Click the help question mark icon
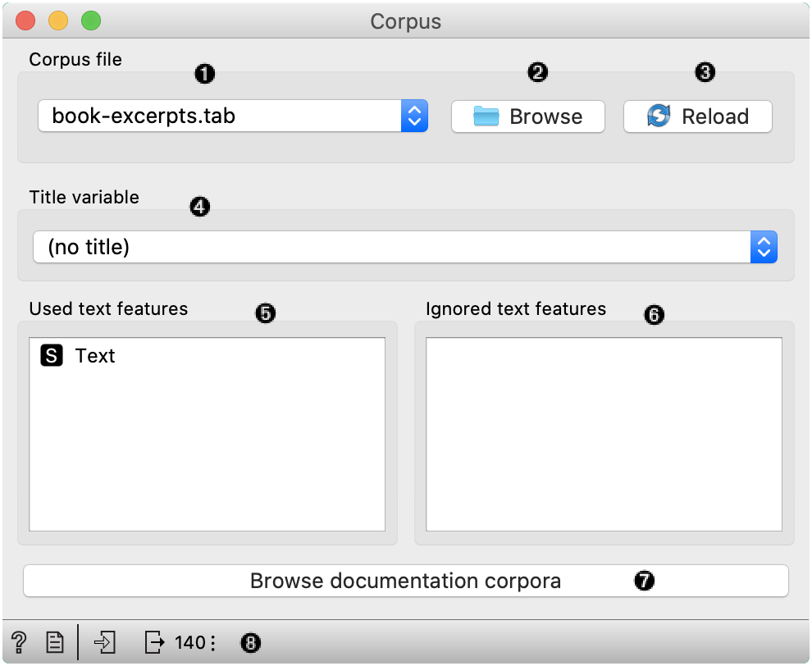This screenshot has width=812, height=666. point(18,642)
